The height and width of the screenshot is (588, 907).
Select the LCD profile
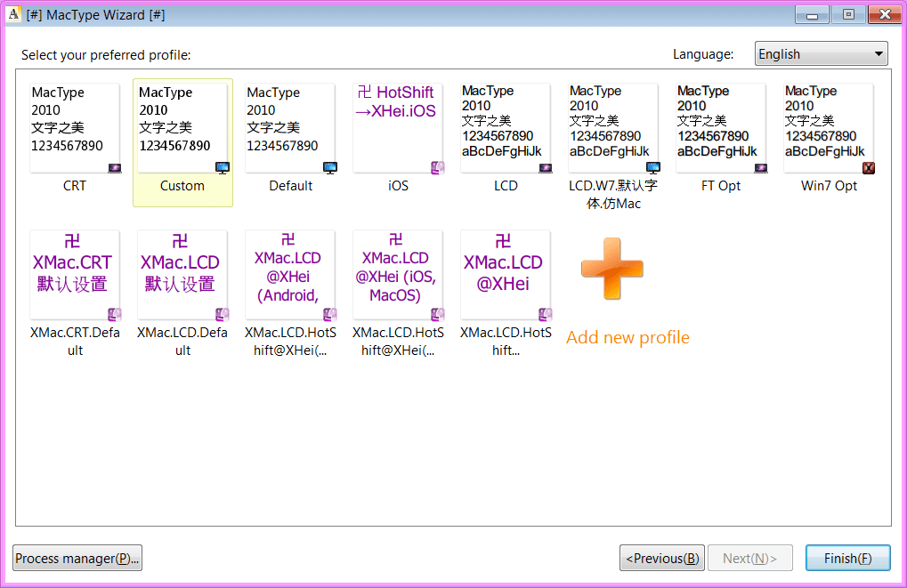[506, 125]
